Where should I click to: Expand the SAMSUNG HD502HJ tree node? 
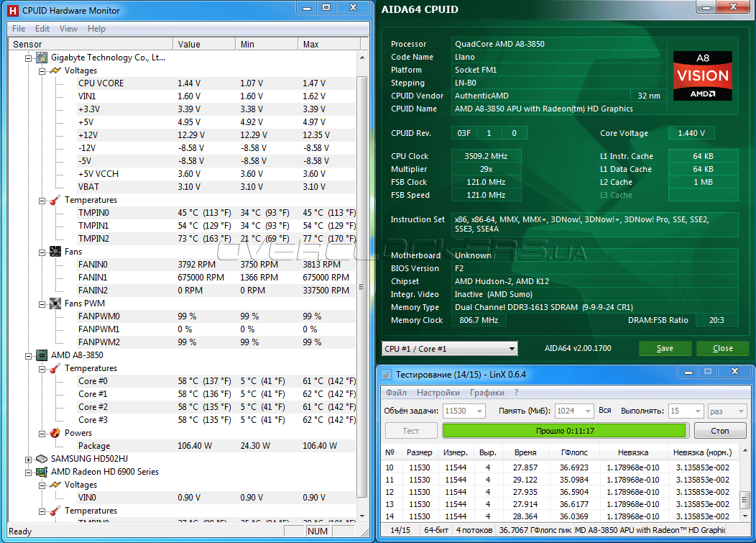[x=29, y=459]
